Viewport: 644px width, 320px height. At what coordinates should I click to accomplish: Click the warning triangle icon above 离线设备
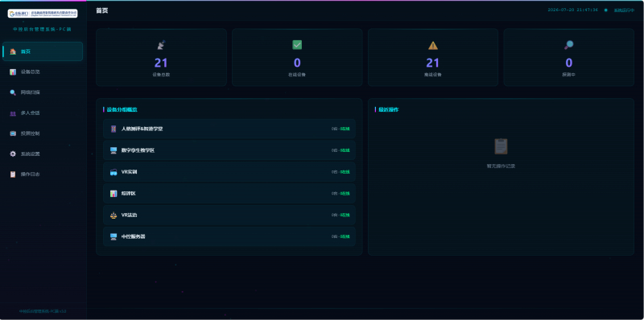pos(433,45)
